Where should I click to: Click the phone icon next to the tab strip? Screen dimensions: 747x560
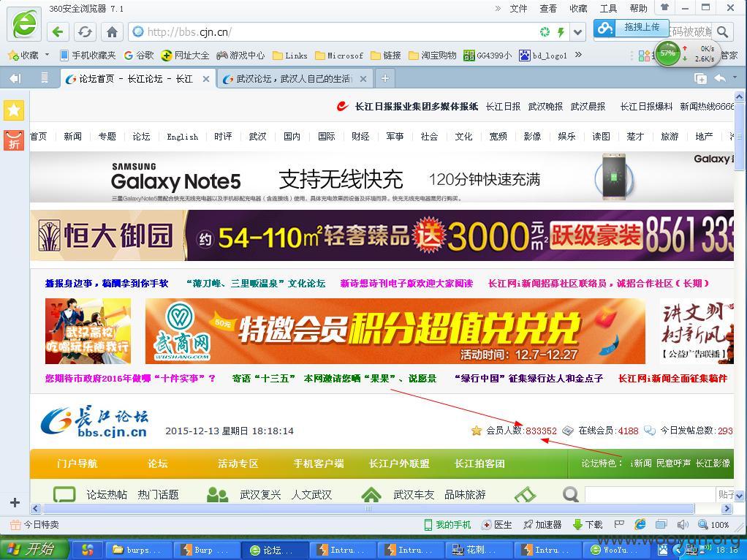click(x=45, y=77)
